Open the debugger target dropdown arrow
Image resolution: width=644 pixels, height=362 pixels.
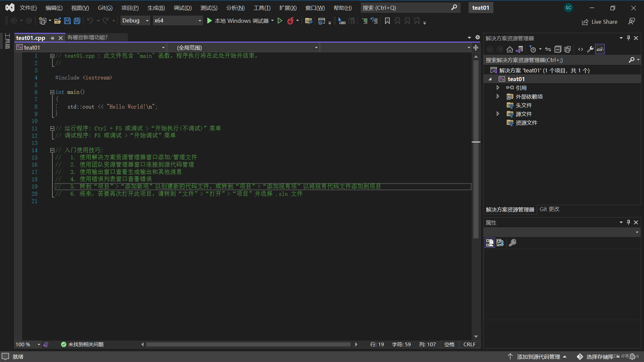point(272,21)
